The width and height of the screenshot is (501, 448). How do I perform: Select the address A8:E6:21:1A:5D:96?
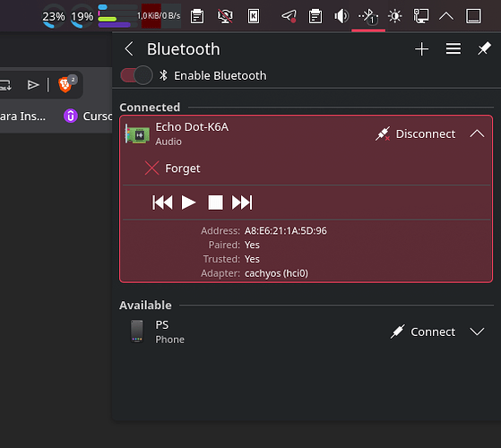click(x=286, y=230)
